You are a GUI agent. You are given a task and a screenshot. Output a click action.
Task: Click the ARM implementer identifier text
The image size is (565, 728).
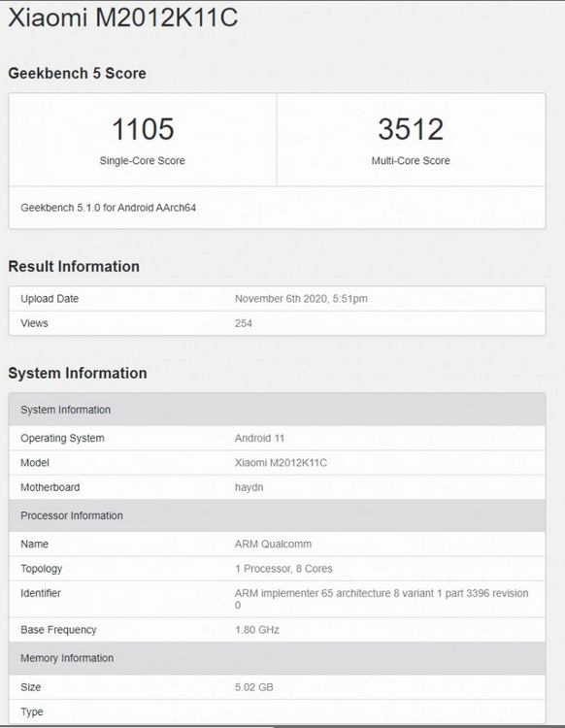click(x=382, y=599)
